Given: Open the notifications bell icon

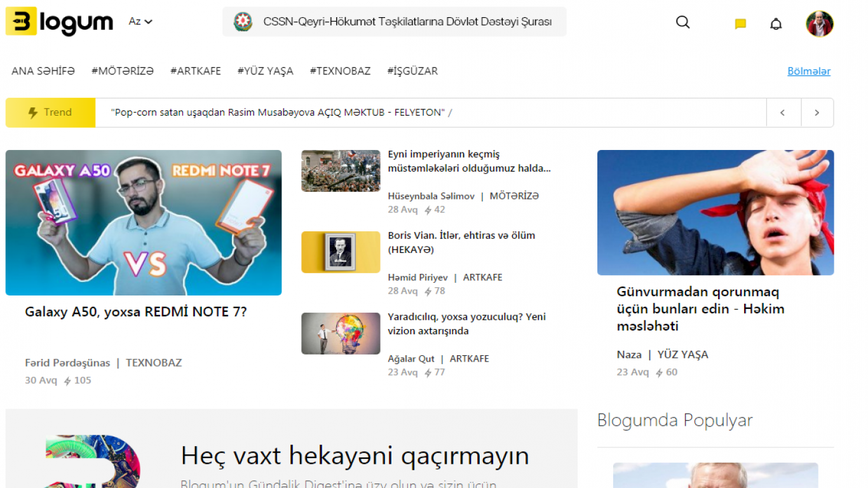Looking at the screenshot, I should (x=776, y=24).
